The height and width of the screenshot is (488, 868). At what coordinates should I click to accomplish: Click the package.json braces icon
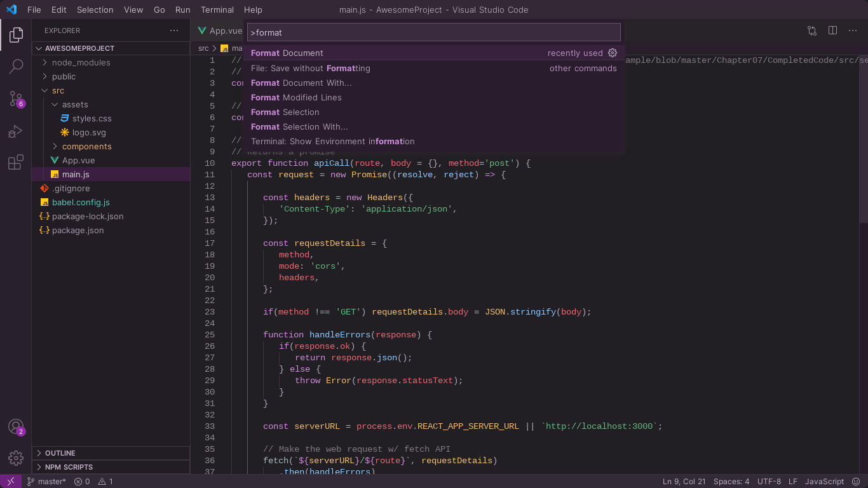tap(44, 230)
